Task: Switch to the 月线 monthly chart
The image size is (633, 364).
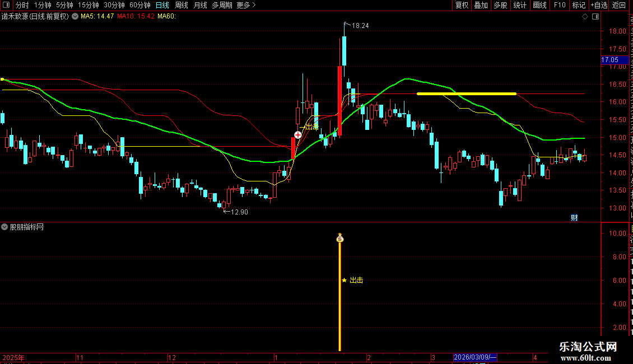Action: 200,5
